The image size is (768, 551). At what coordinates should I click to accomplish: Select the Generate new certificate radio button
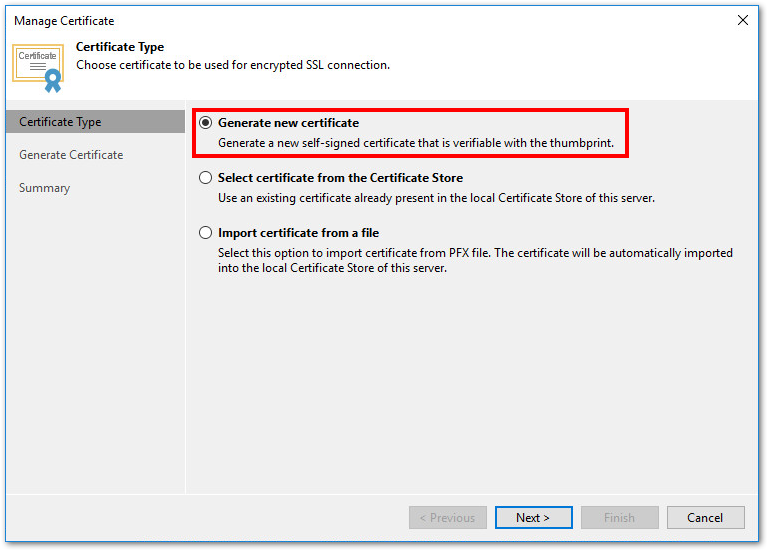click(x=206, y=123)
